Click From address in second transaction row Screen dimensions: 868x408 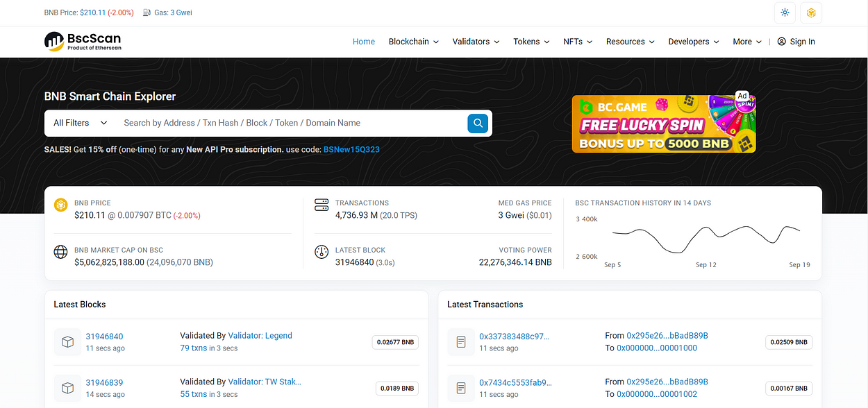[x=667, y=382]
